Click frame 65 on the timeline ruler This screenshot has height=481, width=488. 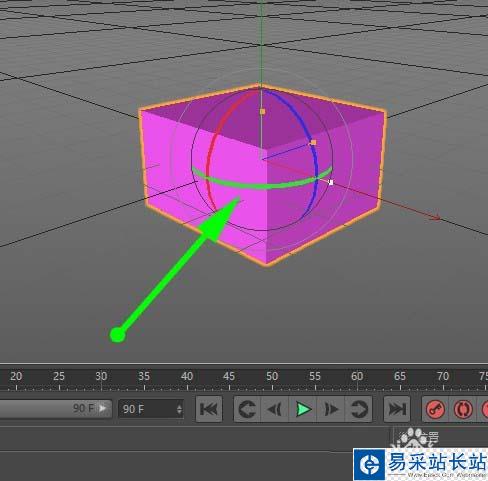400,377
